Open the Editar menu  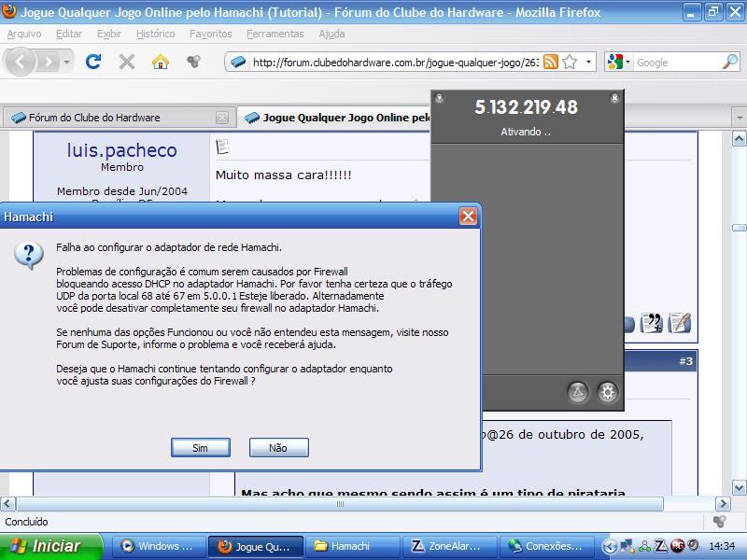69,34
